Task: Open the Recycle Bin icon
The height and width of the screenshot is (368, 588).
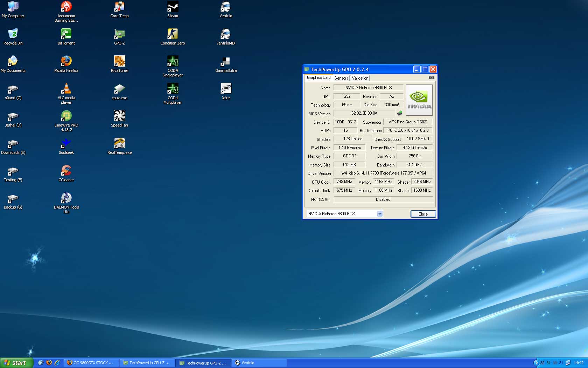Action: [x=13, y=37]
